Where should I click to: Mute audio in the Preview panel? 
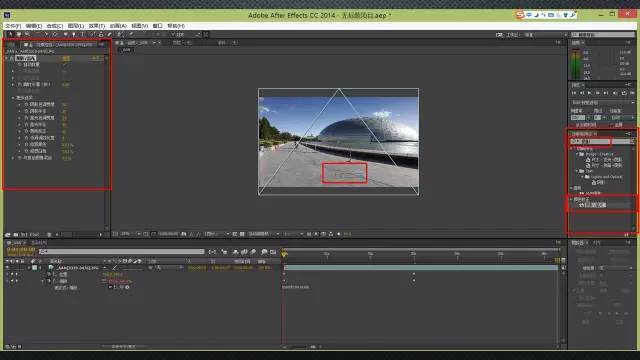(x=615, y=93)
